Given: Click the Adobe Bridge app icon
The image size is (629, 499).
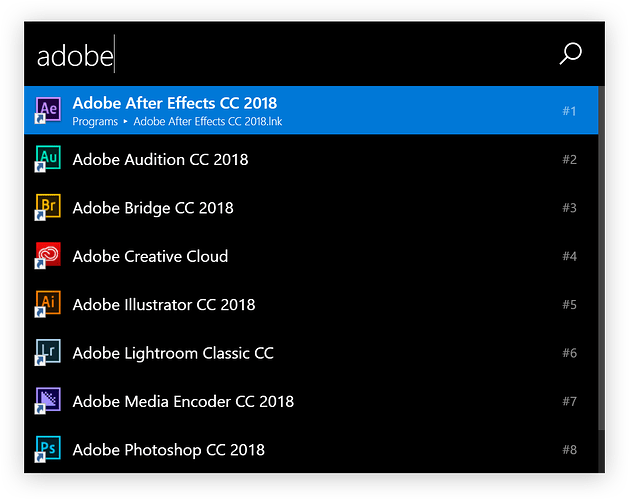Looking at the screenshot, I should 48,208.
